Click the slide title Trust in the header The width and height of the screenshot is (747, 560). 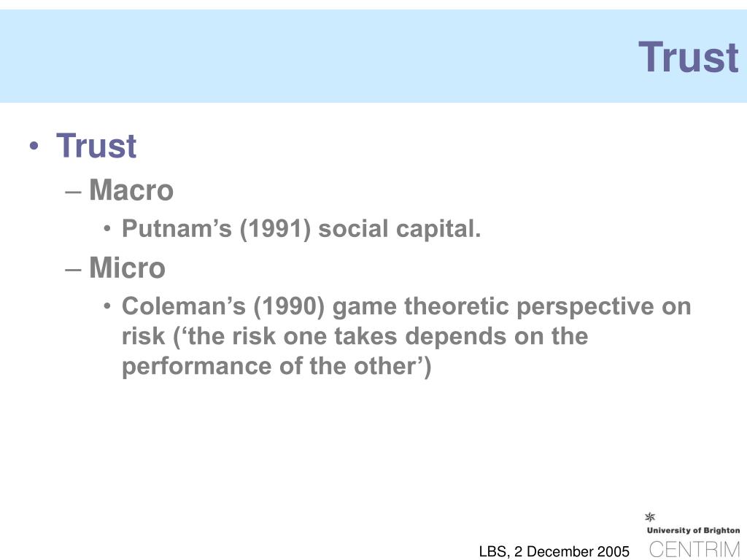click(689, 57)
